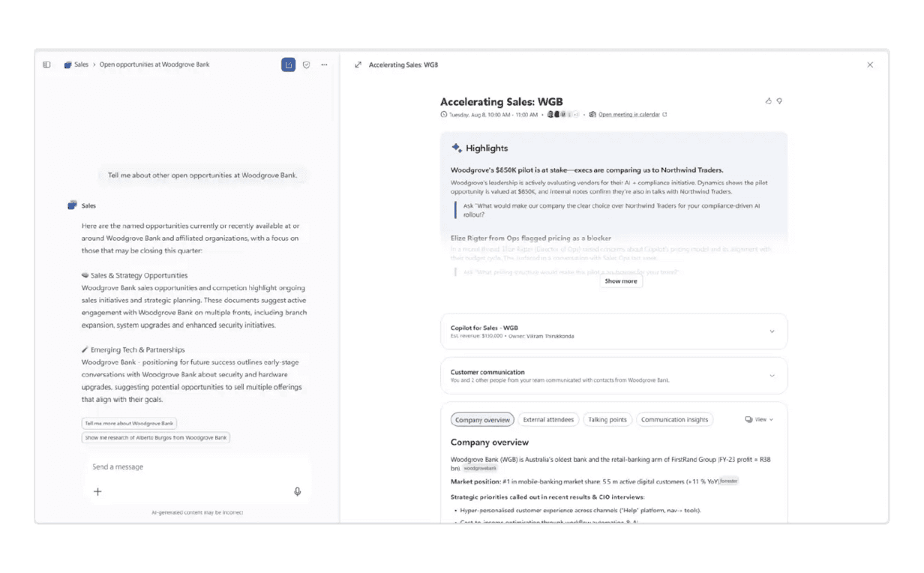Open the View dropdown
Screen dimensions: 924x573
759,420
